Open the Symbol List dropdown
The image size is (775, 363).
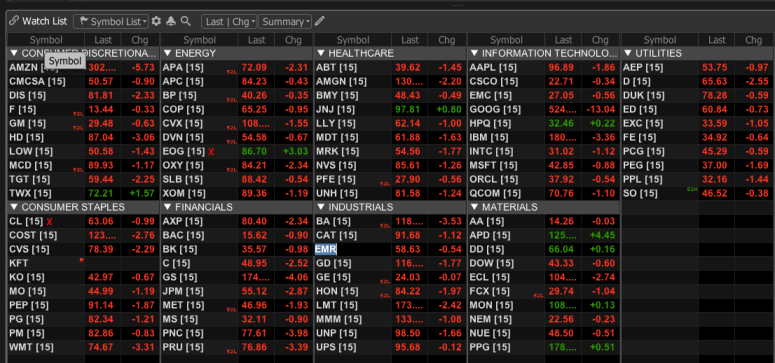pyautogui.click(x=111, y=21)
